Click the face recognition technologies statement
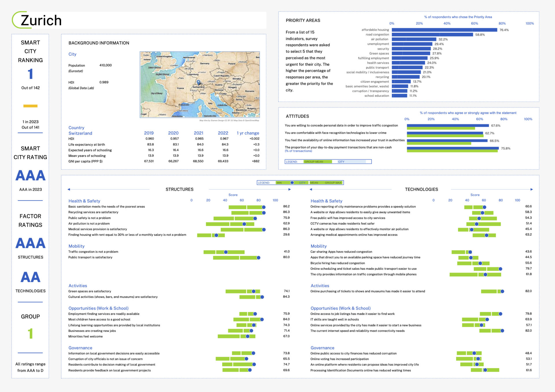 tap(336, 133)
